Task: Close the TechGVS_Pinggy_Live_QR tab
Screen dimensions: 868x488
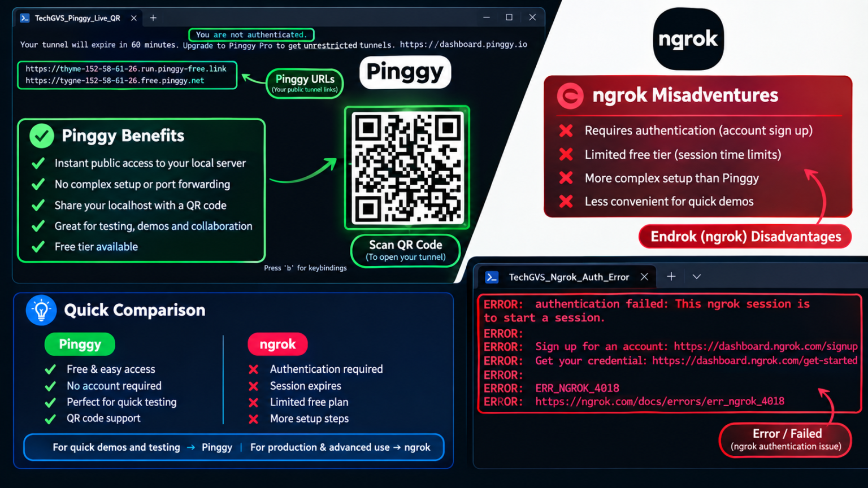Action: point(134,18)
